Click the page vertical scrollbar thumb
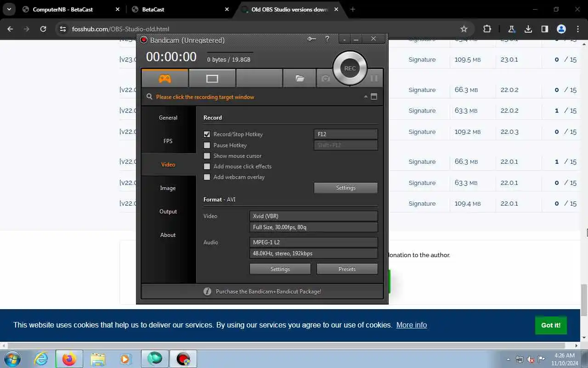Viewport: 588px width, 368px height. tap(584, 300)
